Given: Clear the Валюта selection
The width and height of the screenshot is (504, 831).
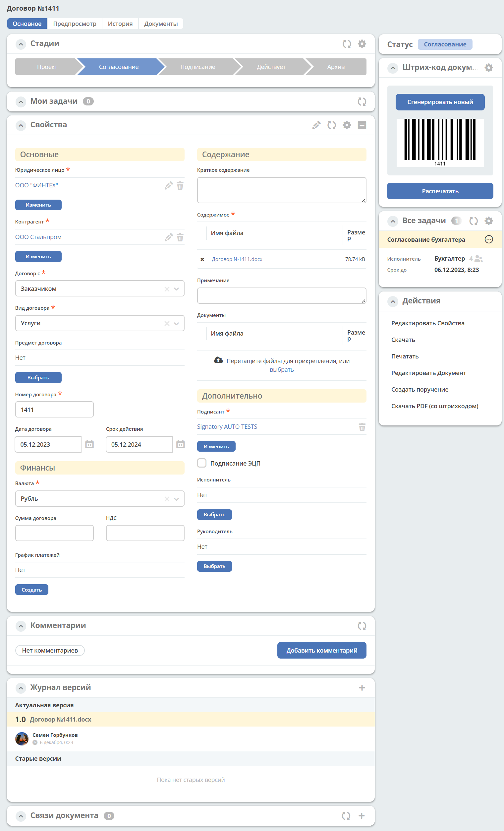Looking at the screenshot, I should tap(167, 499).
